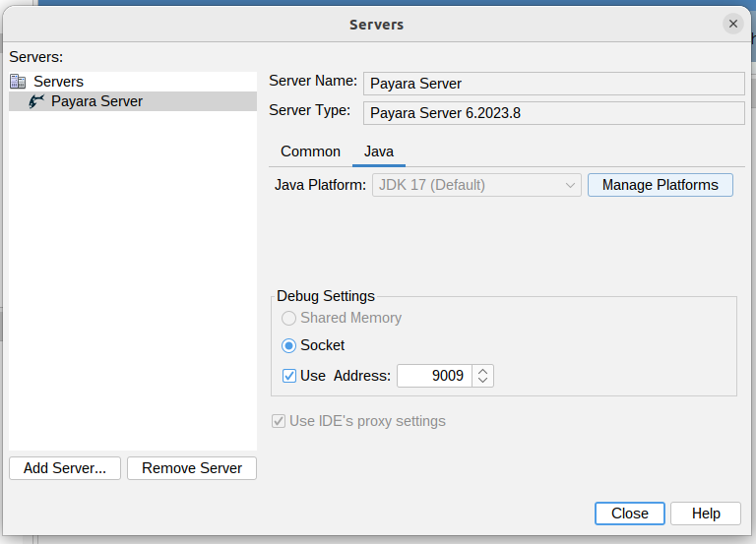This screenshot has width=756, height=544.
Task: Toggle Use IDE's proxy settings checkbox
Action: tap(279, 421)
